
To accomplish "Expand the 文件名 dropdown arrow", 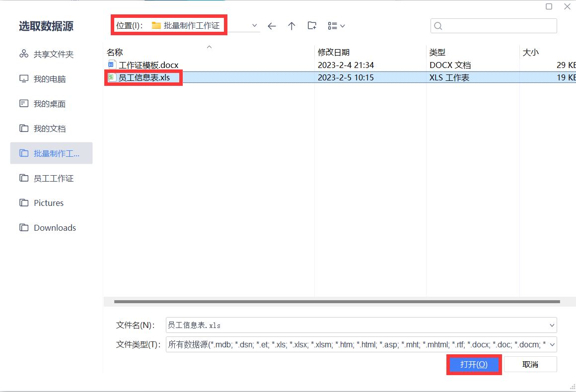I will pyautogui.click(x=552, y=325).
